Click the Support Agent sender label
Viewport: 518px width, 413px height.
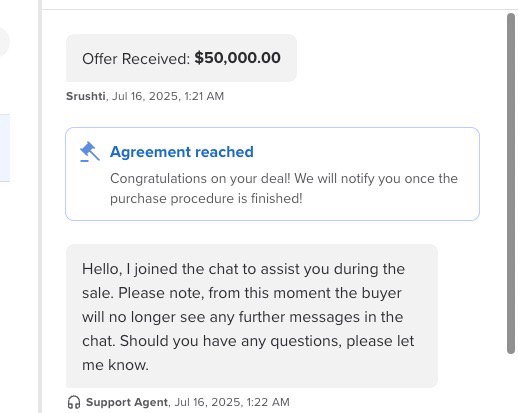pyautogui.click(x=127, y=402)
